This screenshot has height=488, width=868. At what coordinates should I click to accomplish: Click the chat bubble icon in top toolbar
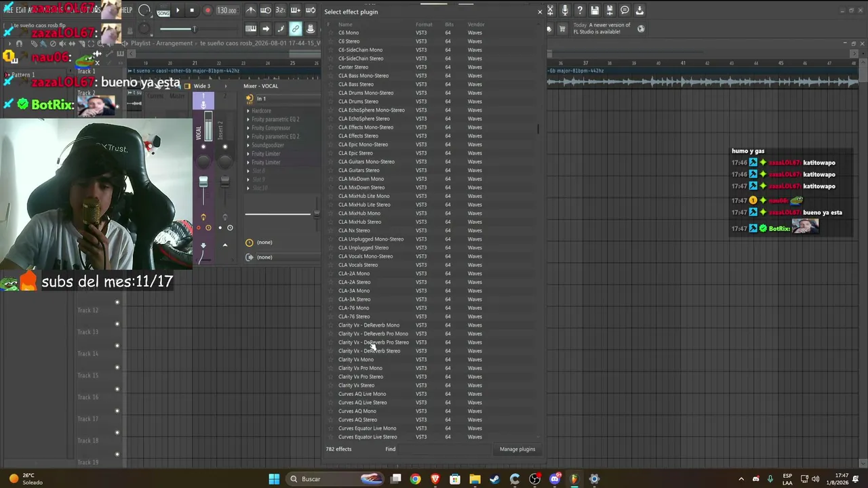[625, 11]
